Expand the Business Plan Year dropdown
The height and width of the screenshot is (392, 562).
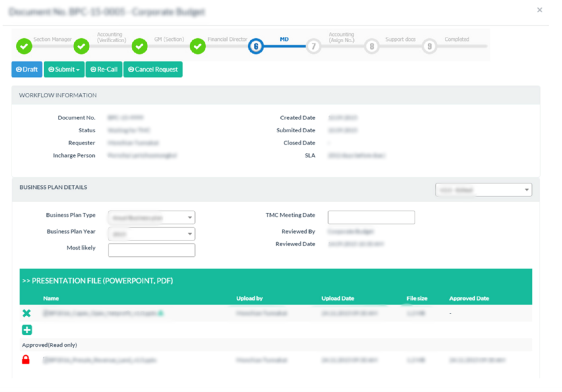coord(151,234)
